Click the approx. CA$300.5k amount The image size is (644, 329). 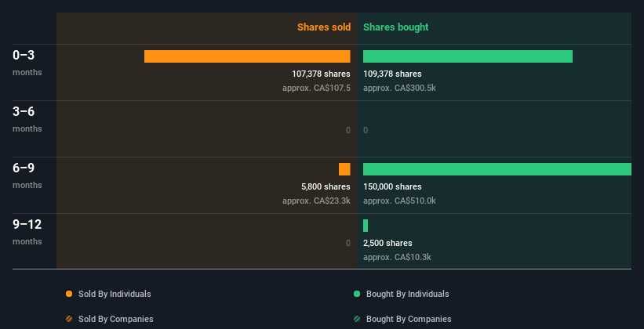coord(399,88)
